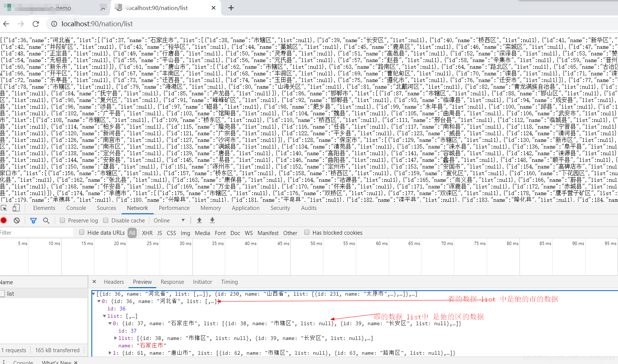Open the Audits panel

point(309,208)
